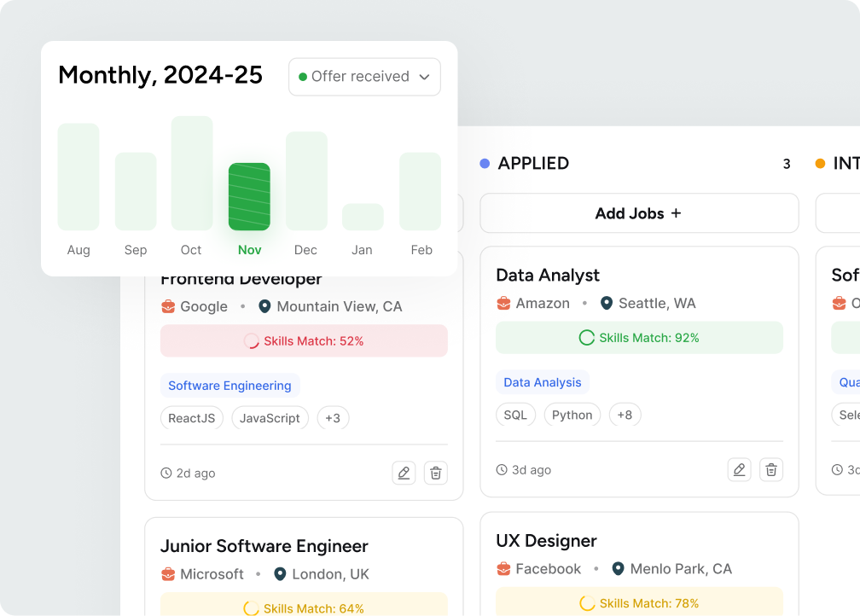Delete the Frontend Developer job card
Image resolution: width=860 pixels, height=616 pixels.
click(x=435, y=473)
